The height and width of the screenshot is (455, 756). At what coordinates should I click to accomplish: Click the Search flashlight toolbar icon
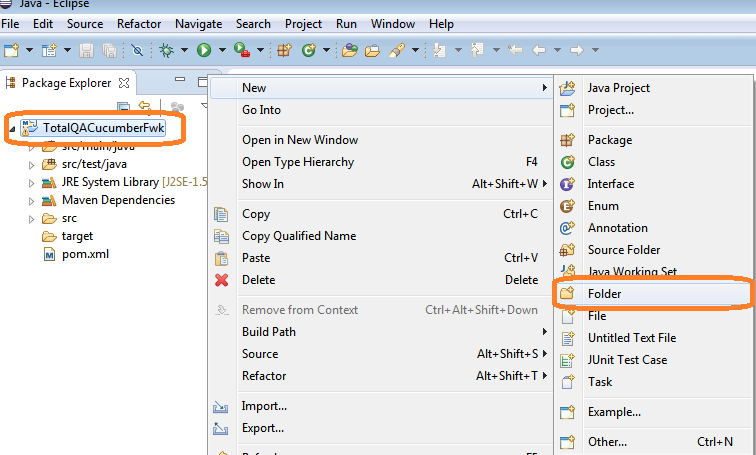coord(397,50)
